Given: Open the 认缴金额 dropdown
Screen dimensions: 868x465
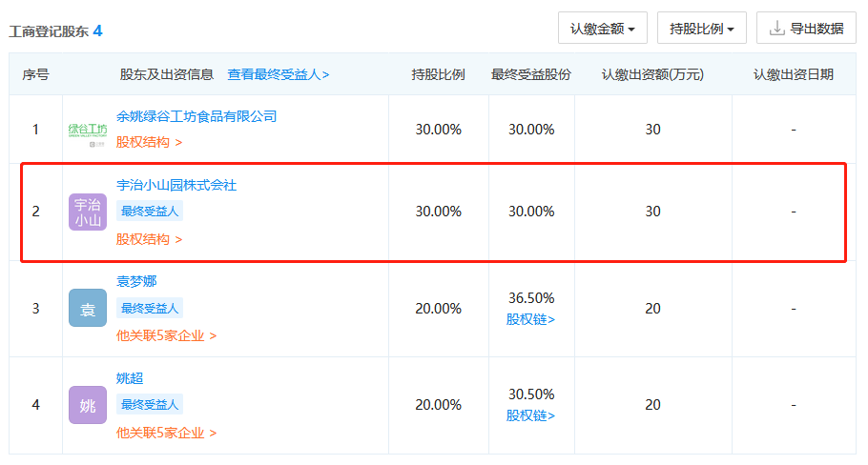Looking at the screenshot, I should pyautogui.click(x=602, y=29).
